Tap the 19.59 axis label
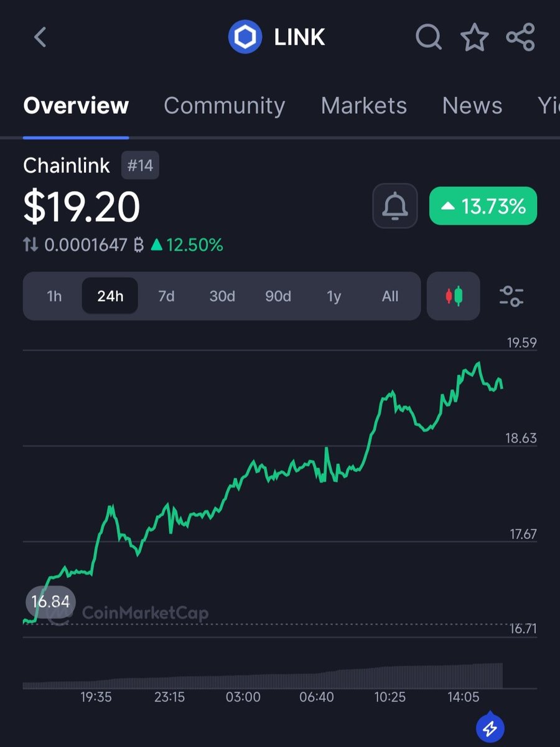 coord(521,343)
